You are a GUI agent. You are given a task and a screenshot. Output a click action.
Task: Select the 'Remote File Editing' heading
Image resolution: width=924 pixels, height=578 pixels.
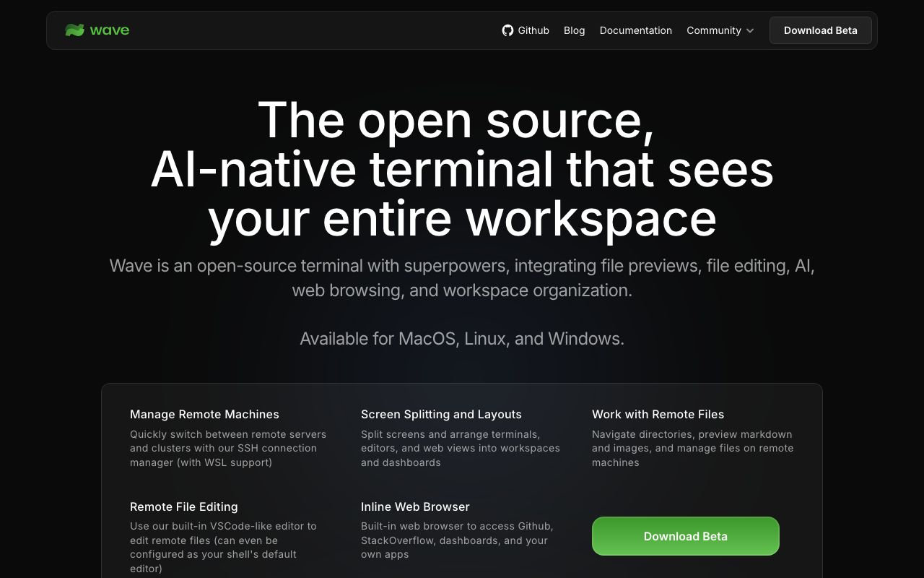point(184,506)
